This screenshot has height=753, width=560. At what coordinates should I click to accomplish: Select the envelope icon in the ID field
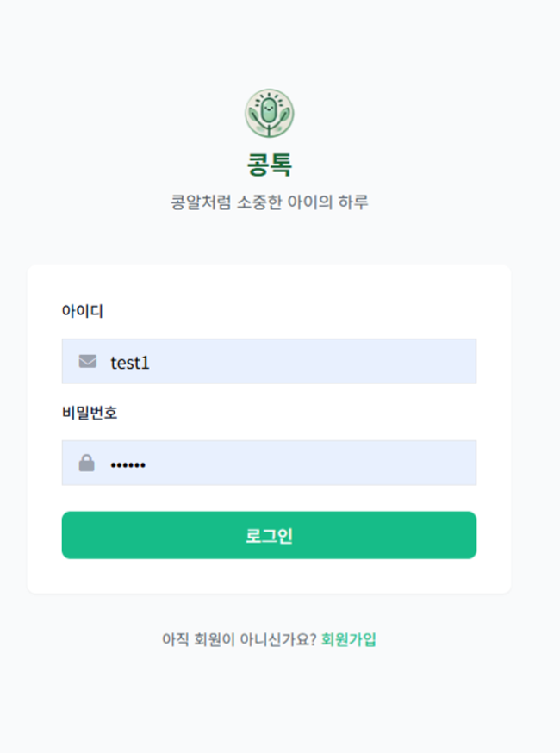[85, 361]
